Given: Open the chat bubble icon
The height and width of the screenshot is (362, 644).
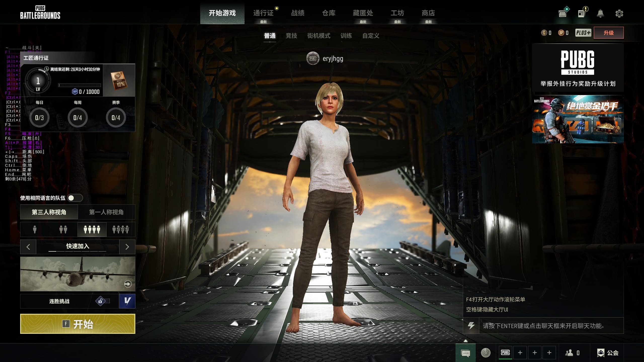Looking at the screenshot, I should click(x=465, y=353).
